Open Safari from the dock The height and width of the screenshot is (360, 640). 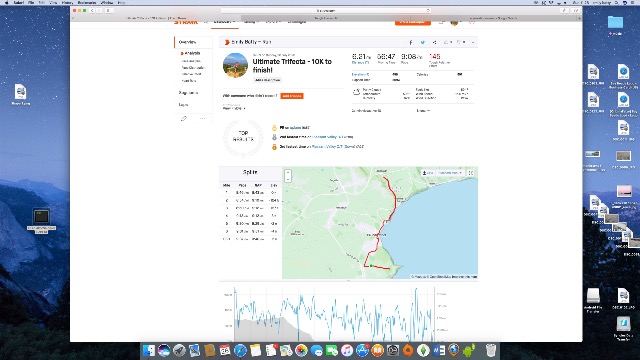coord(240,350)
